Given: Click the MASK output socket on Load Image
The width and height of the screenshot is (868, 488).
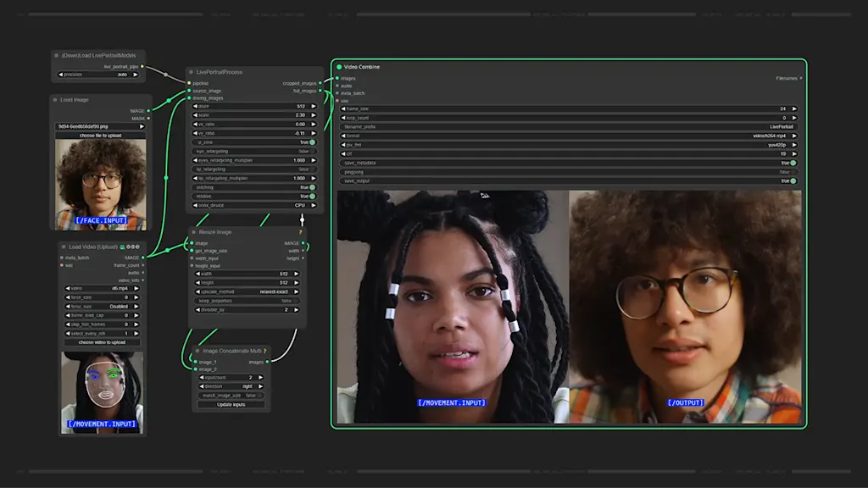Looking at the screenshot, I should click(x=148, y=119).
